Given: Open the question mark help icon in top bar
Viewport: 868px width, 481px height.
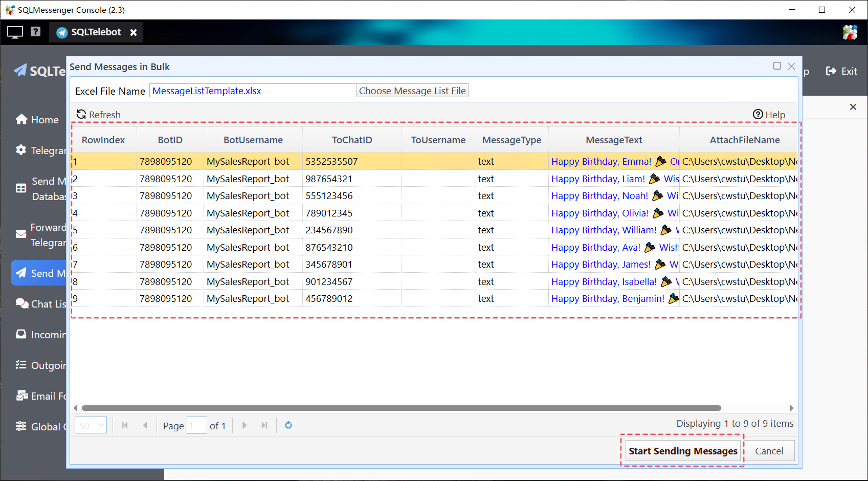Looking at the screenshot, I should pos(35,32).
